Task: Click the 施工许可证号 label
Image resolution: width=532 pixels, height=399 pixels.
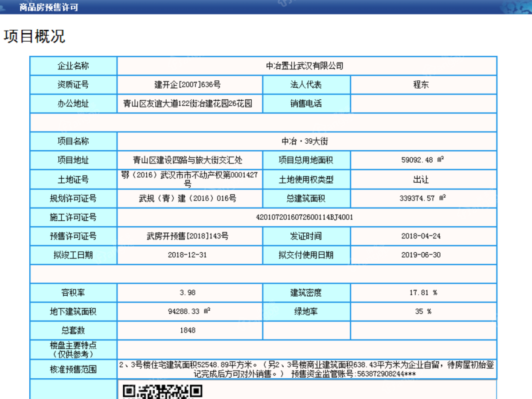Action: (73, 217)
